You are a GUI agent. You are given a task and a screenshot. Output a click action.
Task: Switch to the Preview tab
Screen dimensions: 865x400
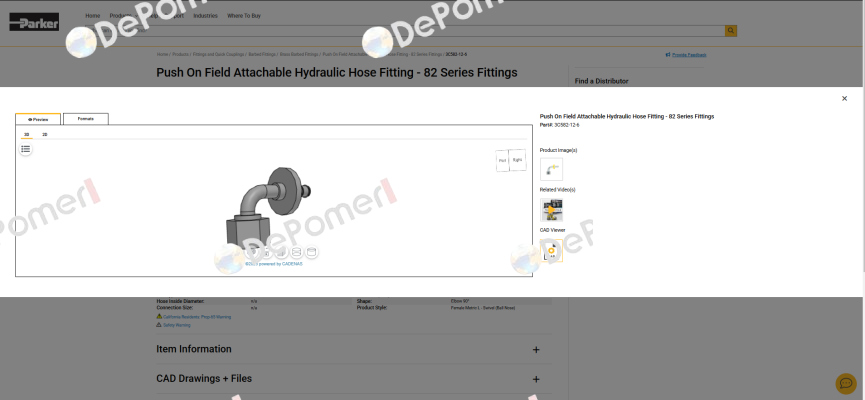click(38, 119)
